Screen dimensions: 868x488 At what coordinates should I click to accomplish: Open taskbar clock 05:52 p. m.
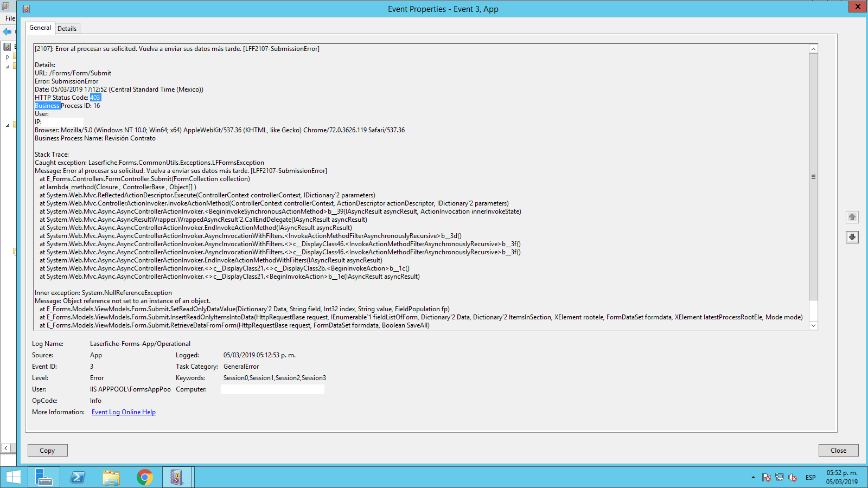point(842,477)
